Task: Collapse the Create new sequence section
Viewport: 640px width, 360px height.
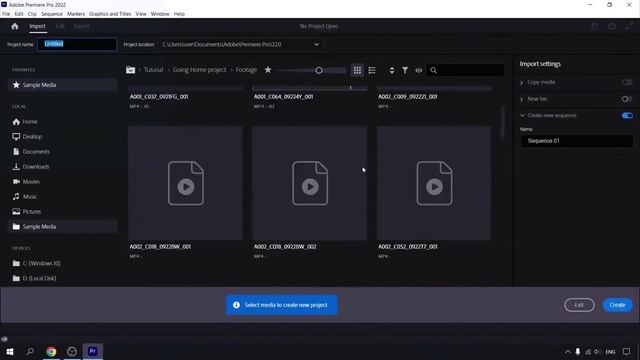Action: (522, 116)
